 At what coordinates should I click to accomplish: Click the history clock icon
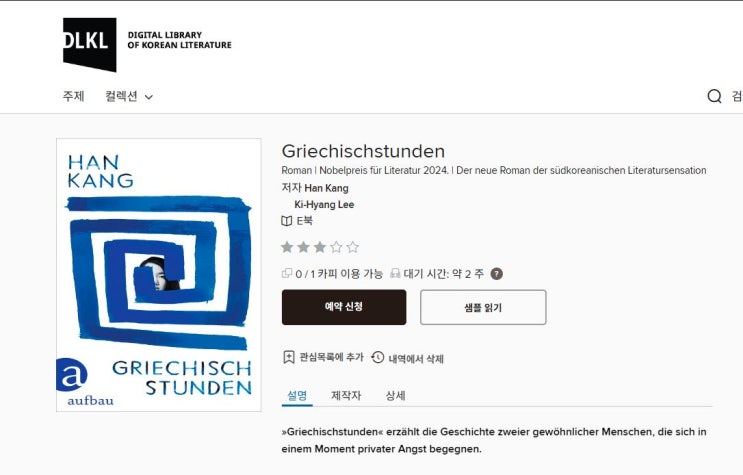(378, 357)
